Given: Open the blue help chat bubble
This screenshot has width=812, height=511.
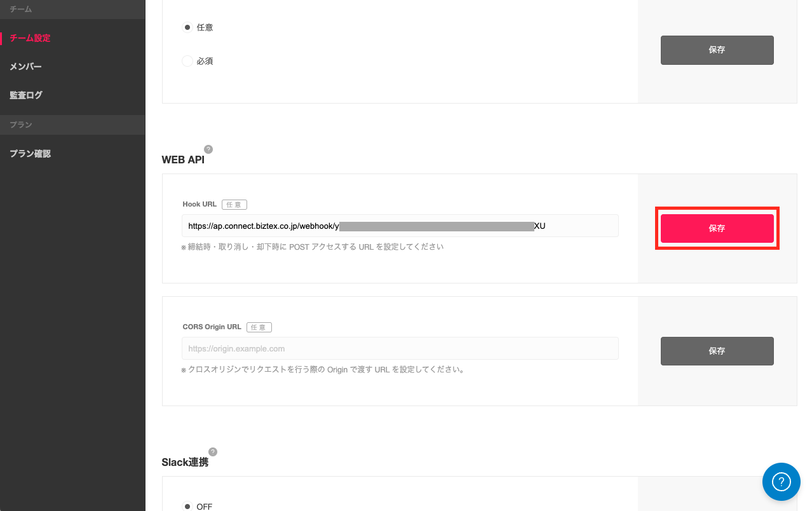Looking at the screenshot, I should tap(782, 482).
